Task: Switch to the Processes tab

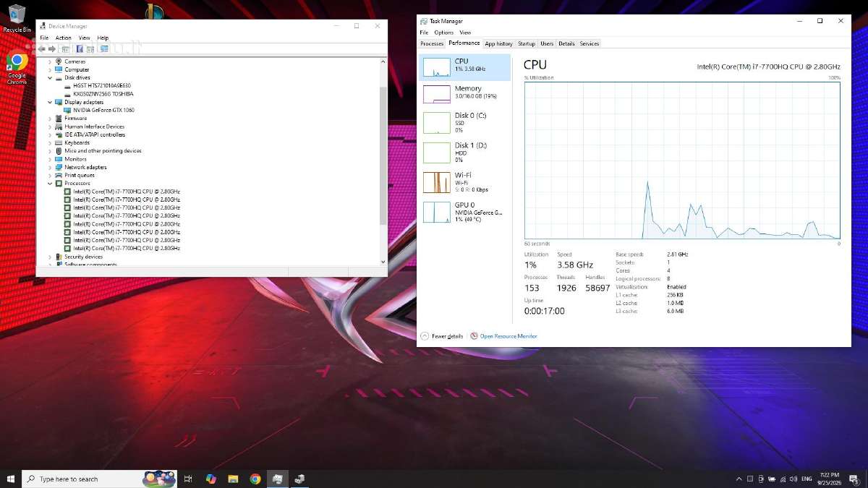Action: coord(432,43)
